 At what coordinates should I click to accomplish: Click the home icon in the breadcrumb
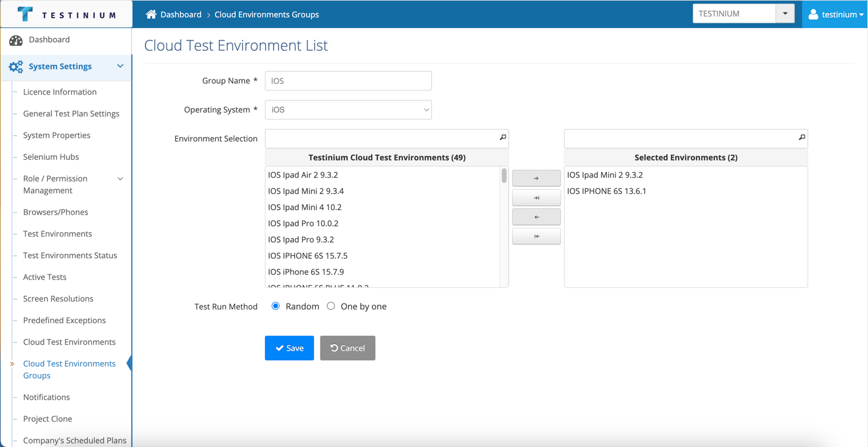coord(151,14)
